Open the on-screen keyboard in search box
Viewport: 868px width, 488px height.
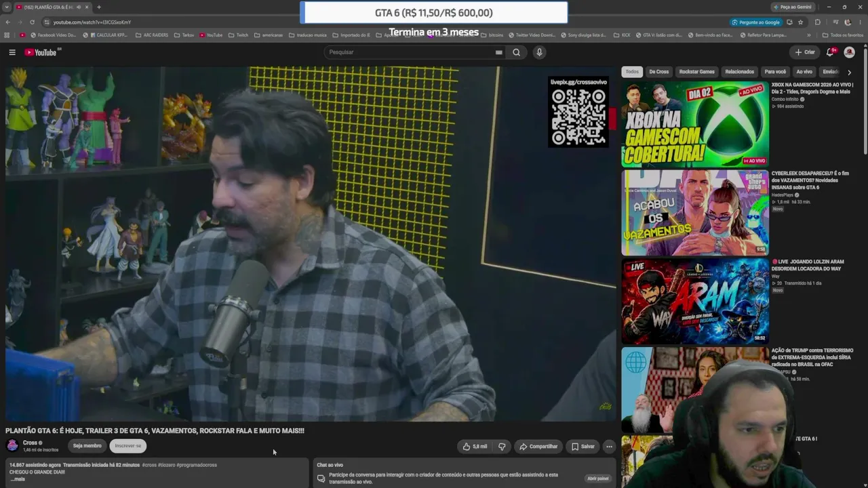498,52
